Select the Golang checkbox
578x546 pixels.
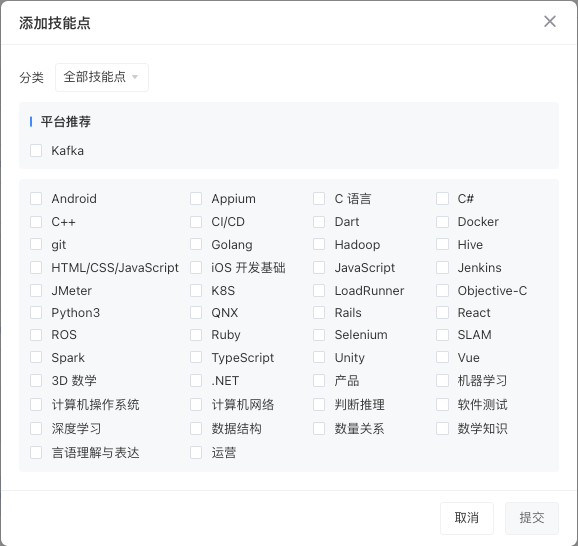(x=196, y=244)
